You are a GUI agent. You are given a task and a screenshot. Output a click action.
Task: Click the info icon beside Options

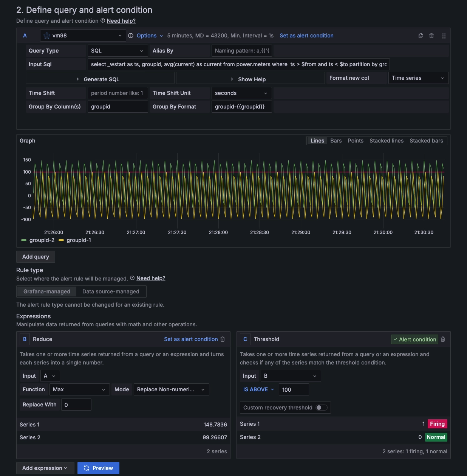131,36
